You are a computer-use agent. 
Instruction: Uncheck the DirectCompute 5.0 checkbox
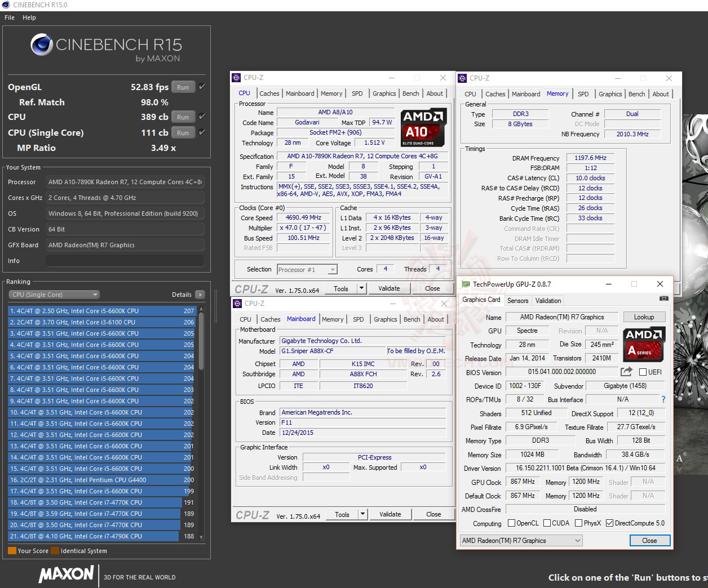coord(609,523)
